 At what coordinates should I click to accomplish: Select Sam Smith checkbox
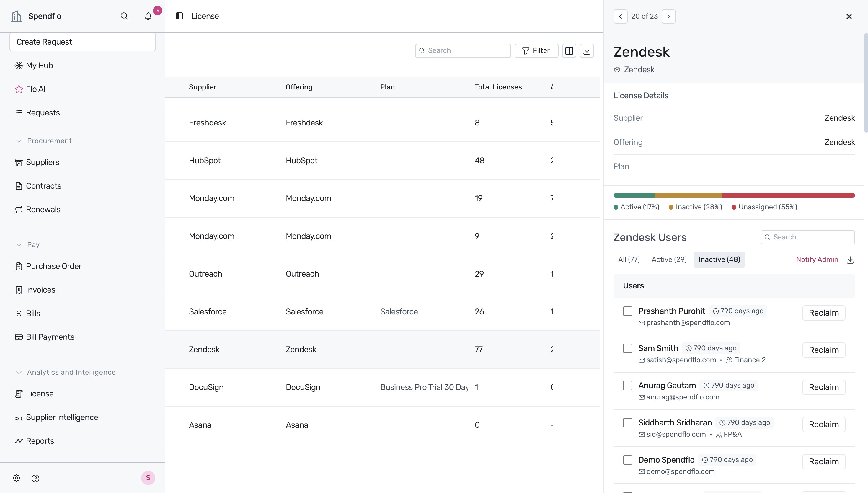[627, 348]
